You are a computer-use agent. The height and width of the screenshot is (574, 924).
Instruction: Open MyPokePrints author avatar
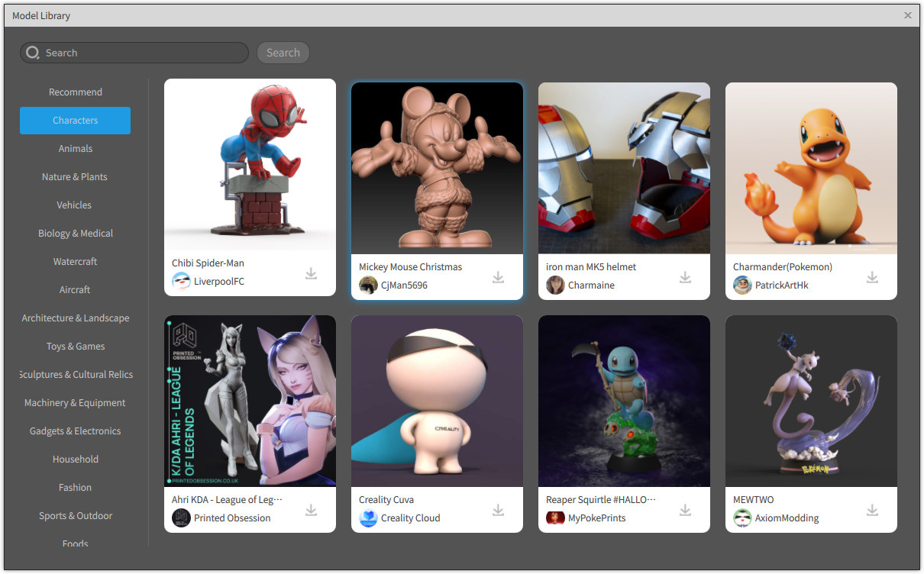555,518
